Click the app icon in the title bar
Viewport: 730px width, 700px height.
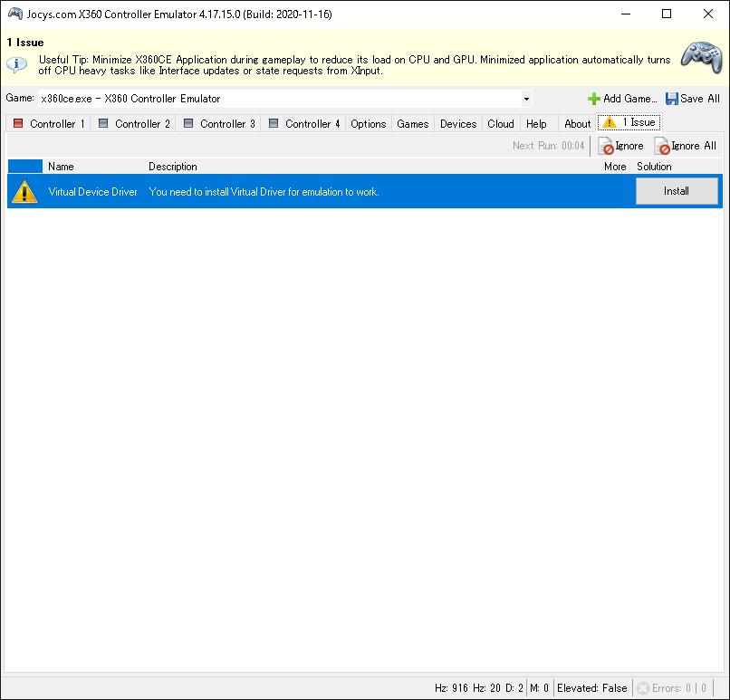click(x=14, y=14)
